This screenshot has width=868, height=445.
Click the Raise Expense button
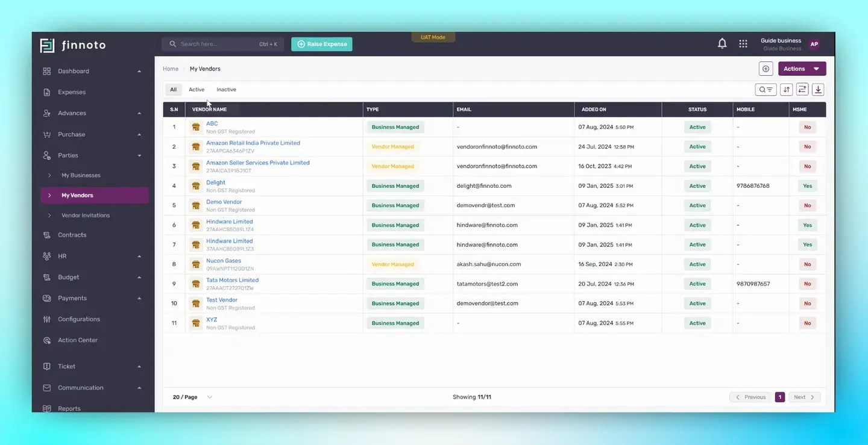coord(322,44)
